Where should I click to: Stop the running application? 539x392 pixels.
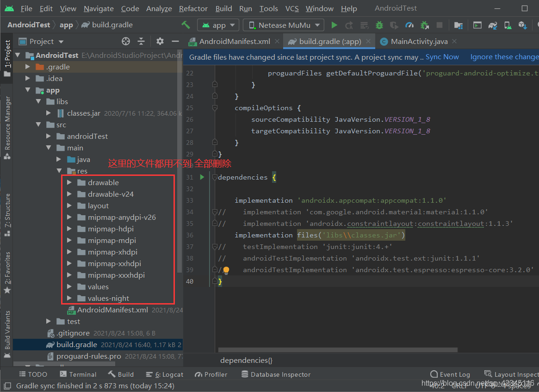pos(440,25)
